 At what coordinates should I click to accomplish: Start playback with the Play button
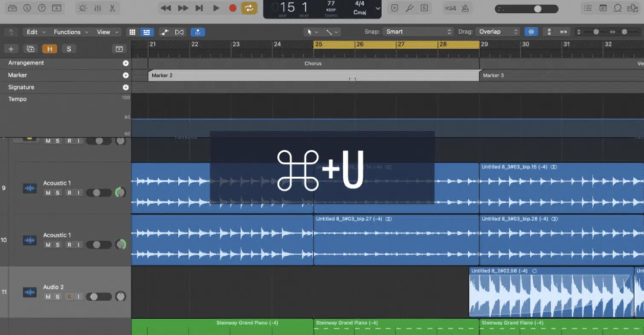pyautogui.click(x=216, y=8)
